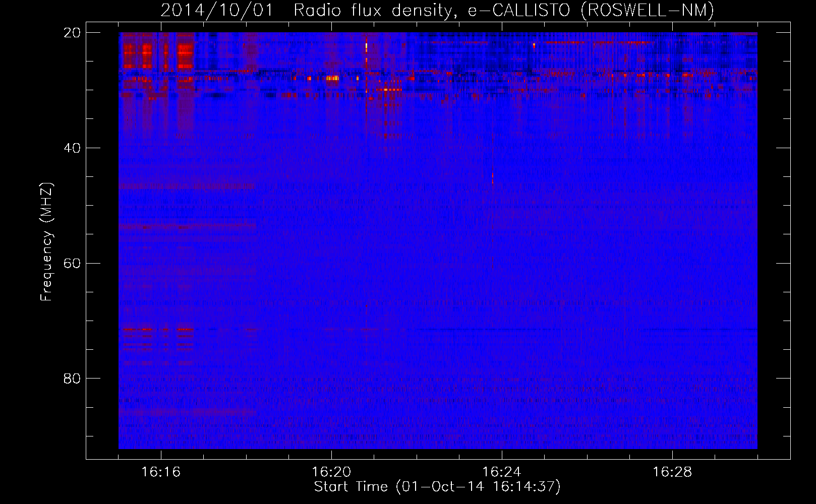Click the 16:28 time tick label
This screenshot has height=504, width=816.
672,472
